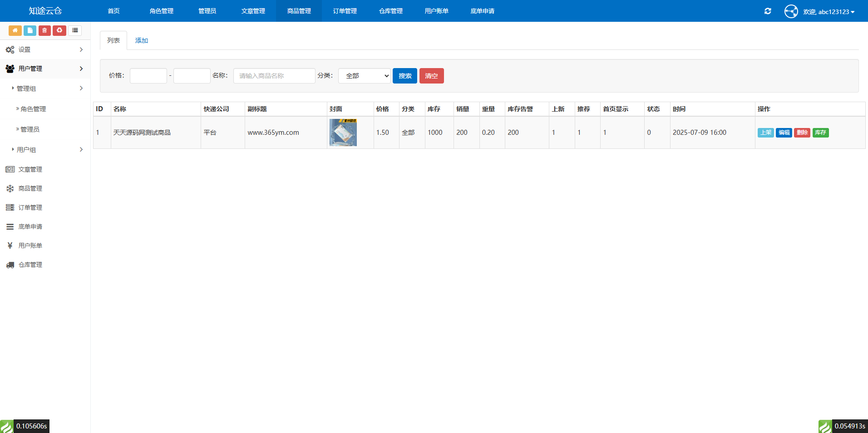The width and height of the screenshot is (868, 433).
Task: Click the refresh icon in top bar
Action: [x=768, y=11]
